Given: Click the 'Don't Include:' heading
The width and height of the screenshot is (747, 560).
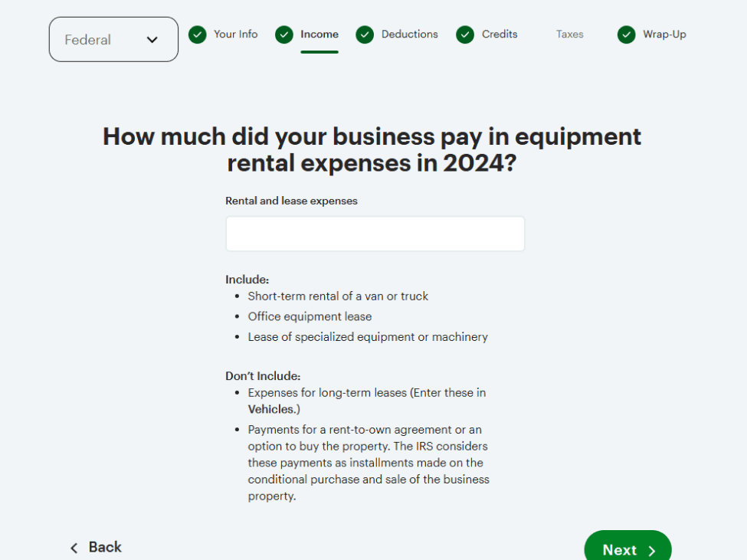Looking at the screenshot, I should tap(263, 376).
